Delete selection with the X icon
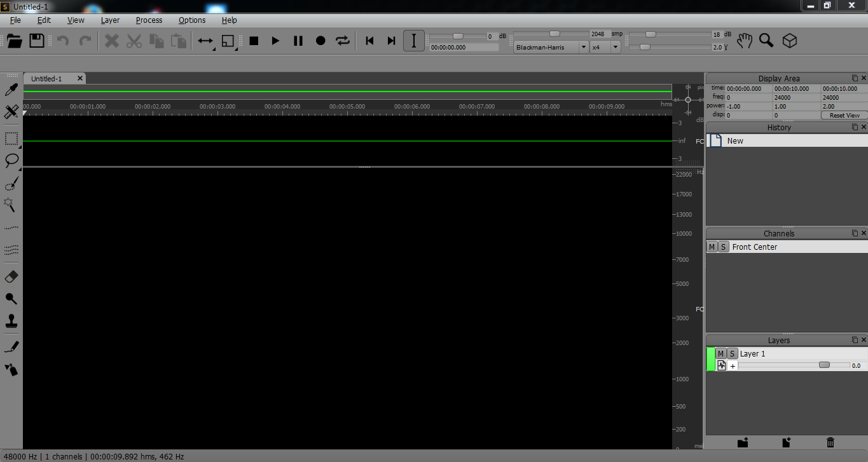This screenshot has height=462, width=868. (x=112, y=41)
